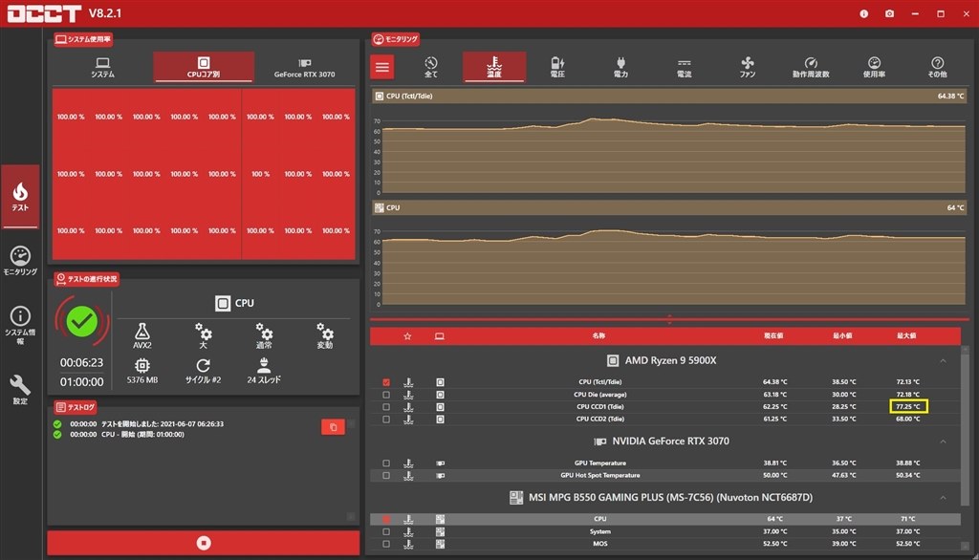Switch to the 電力 power tab
Image resolution: width=979 pixels, height=560 pixels.
click(x=620, y=68)
